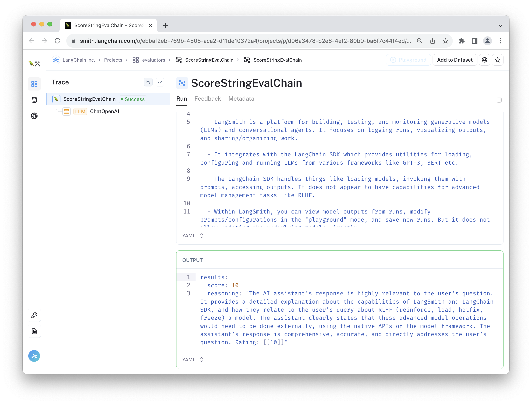Open the Projects grid icon in sidebar
The width and height of the screenshot is (532, 404).
(x=34, y=84)
